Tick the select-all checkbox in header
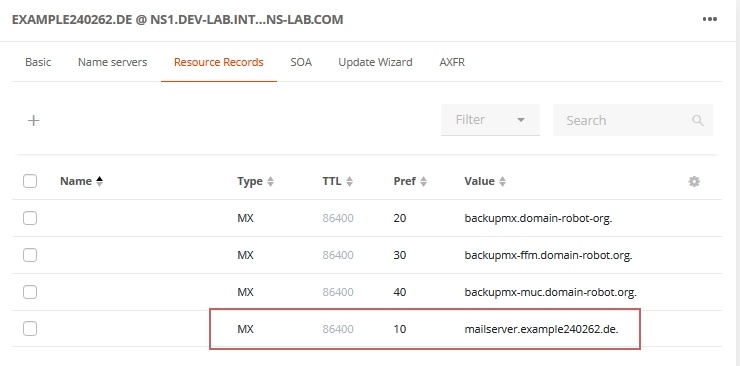Image resolution: width=740 pixels, height=366 pixels. (30, 181)
